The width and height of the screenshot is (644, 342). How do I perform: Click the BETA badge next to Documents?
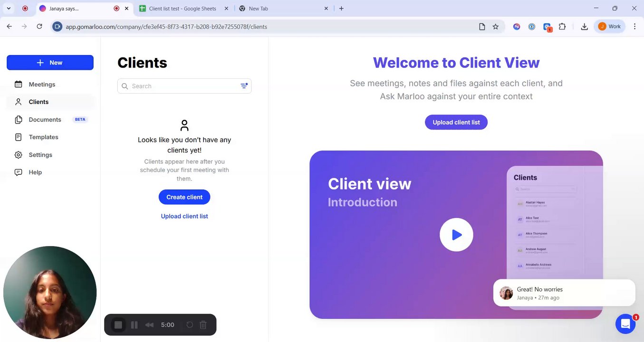point(80,120)
